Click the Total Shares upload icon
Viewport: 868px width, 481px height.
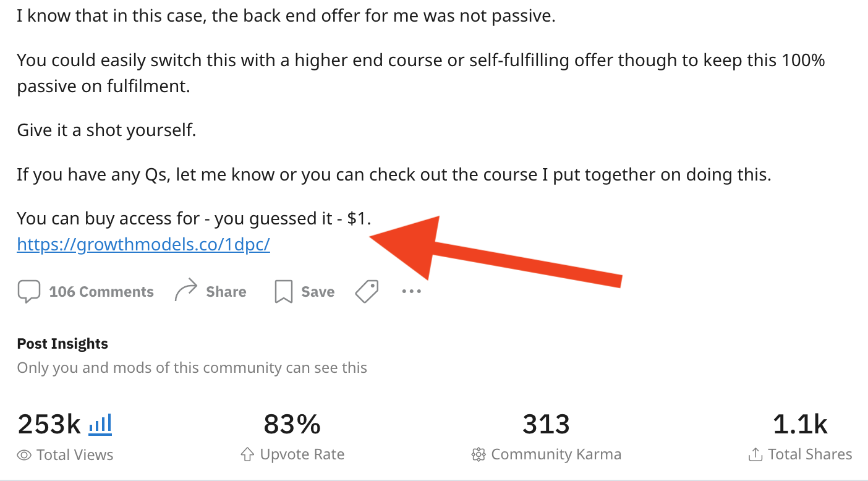coord(755,455)
